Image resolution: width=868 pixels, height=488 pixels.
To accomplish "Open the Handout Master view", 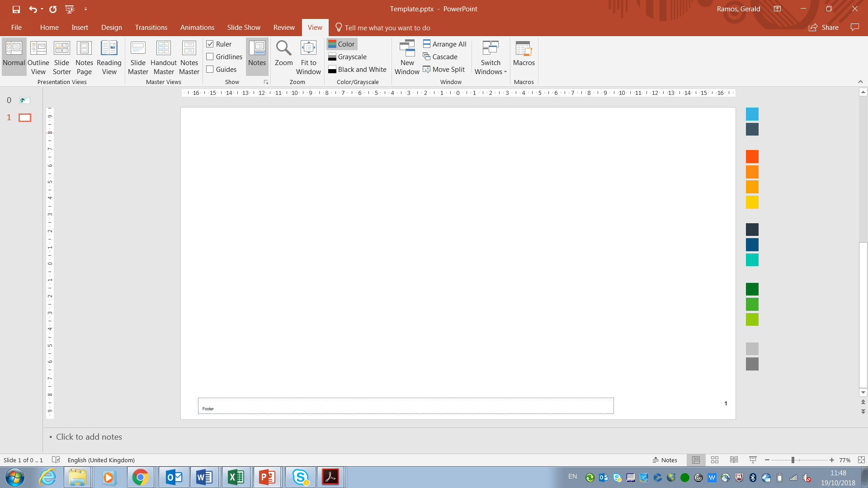I will tap(164, 57).
